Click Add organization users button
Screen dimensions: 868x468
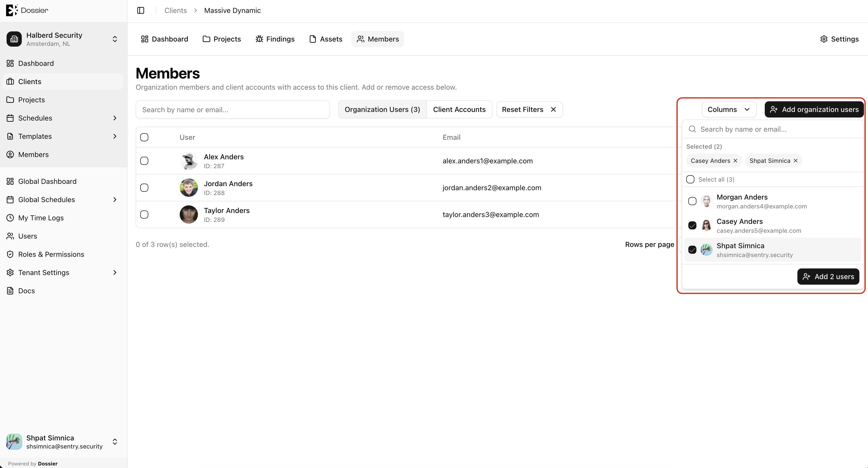[x=814, y=110]
